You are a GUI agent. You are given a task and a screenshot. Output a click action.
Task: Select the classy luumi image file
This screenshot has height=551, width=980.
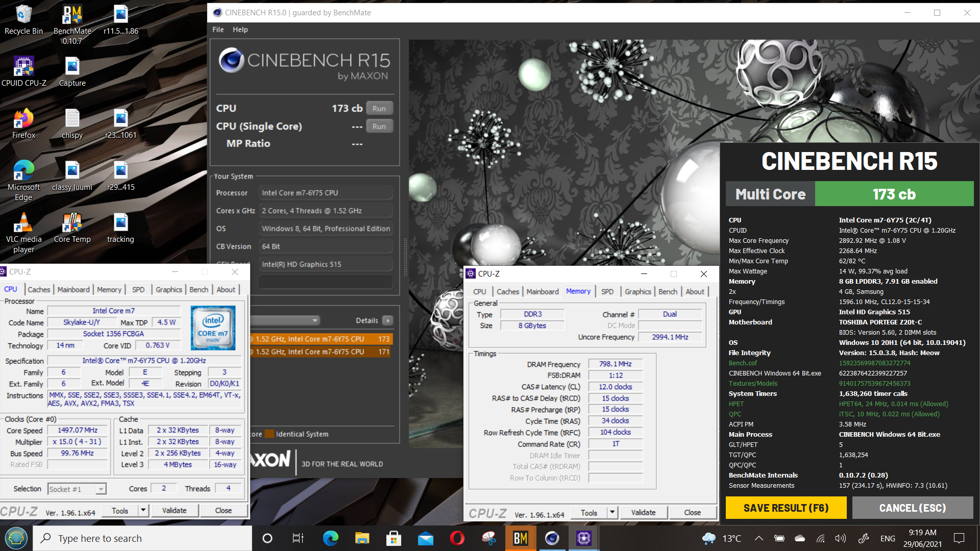pos(72,176)
